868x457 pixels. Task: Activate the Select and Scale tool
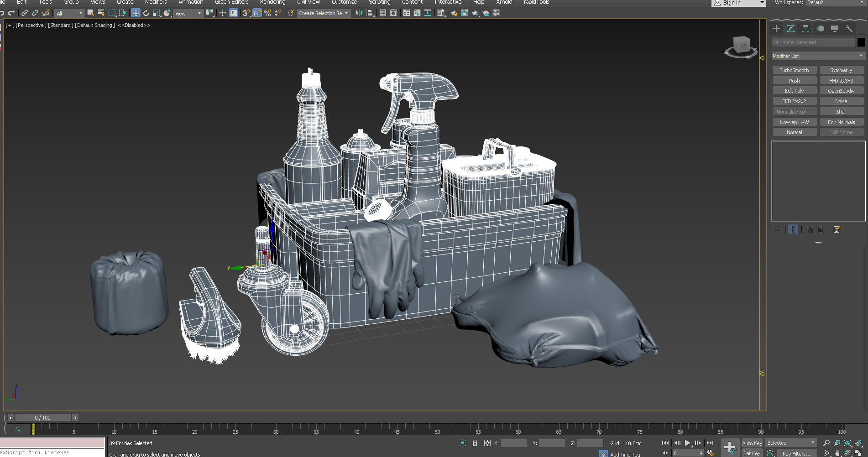click(157, 13)
